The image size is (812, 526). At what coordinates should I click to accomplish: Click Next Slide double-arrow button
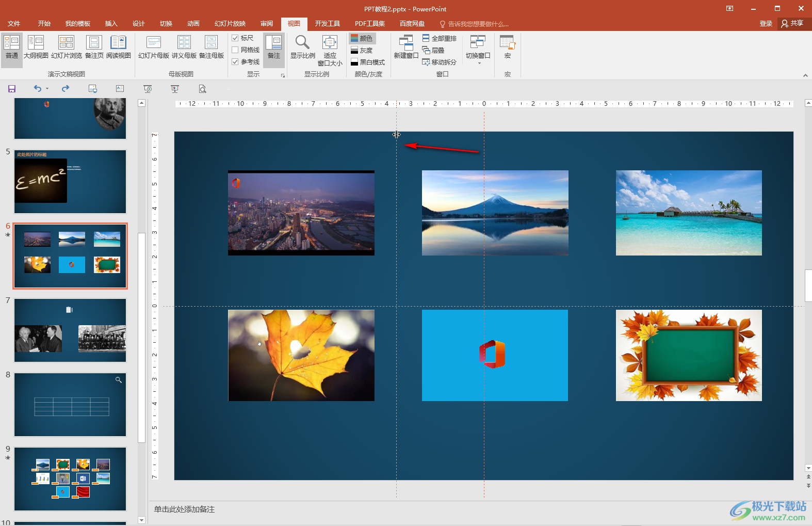tap(808, 486)
